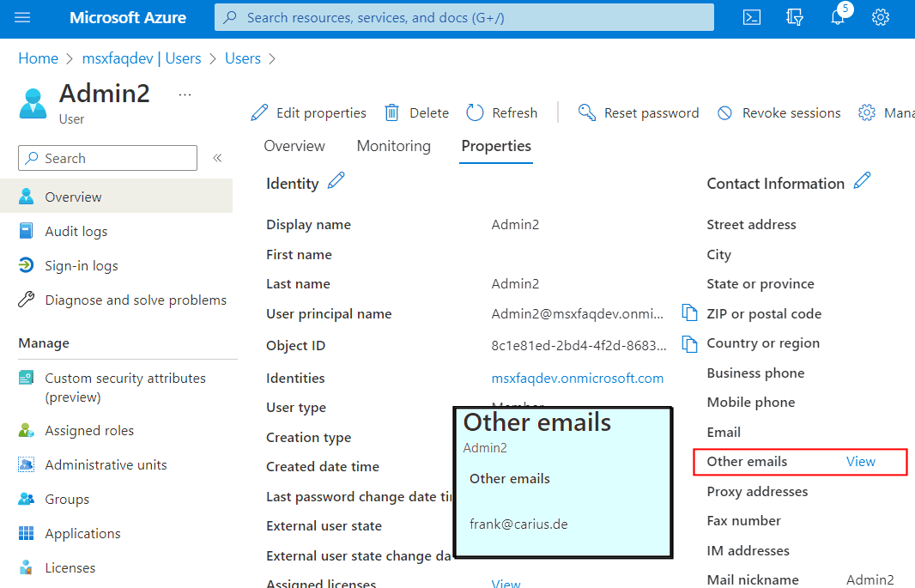The height and width of the screenshot is (588, 915).
Task: Edit Identity section with pencil icon
Action: pyautogui.click(x=336, y=181)
